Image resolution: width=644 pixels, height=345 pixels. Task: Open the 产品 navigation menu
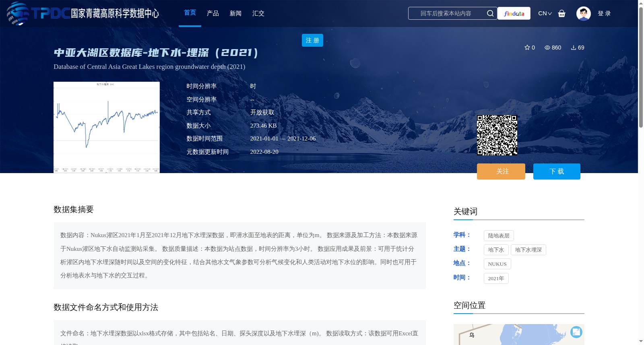click(213, 13)
